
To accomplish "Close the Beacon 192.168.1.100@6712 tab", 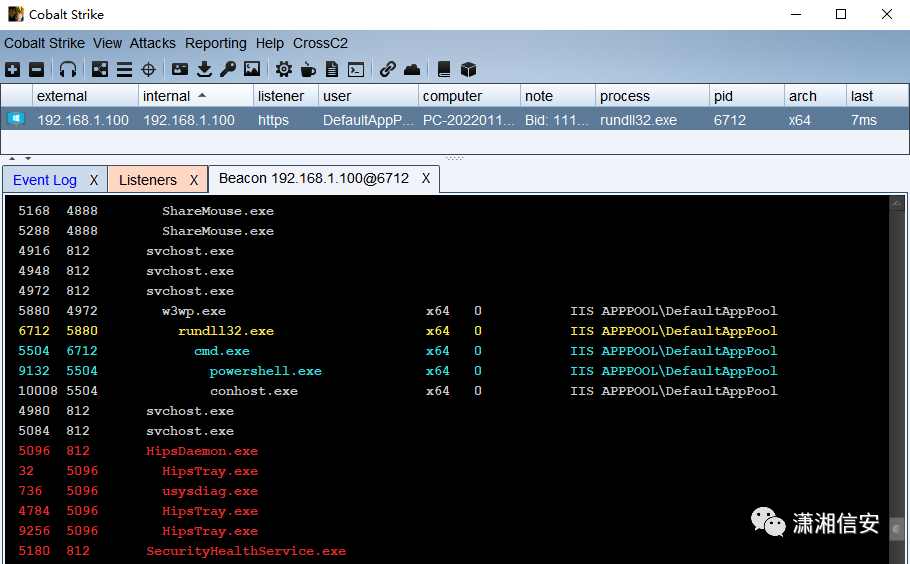I will (x=426, y=178).
